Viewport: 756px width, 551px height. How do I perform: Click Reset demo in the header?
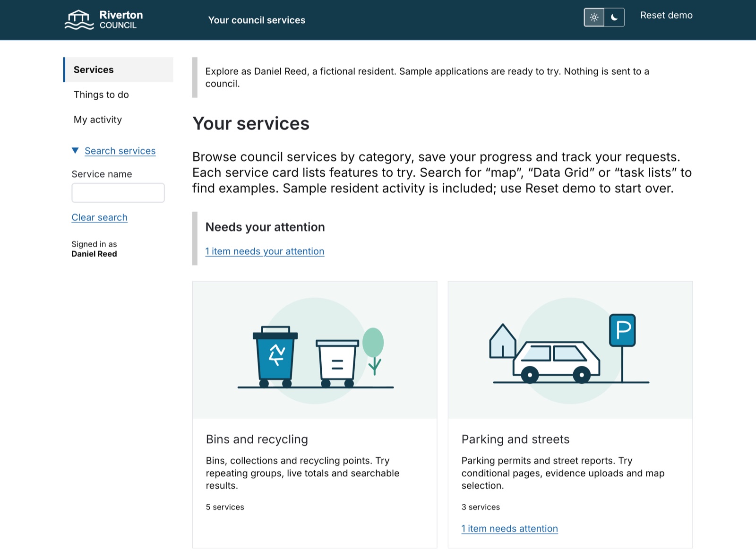click(666, 15)
